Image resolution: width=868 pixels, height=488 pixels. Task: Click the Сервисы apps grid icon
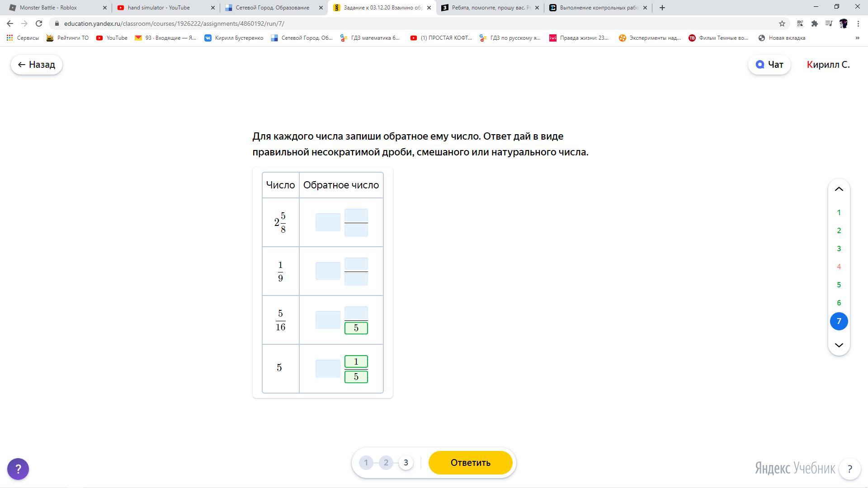(9, 38)
